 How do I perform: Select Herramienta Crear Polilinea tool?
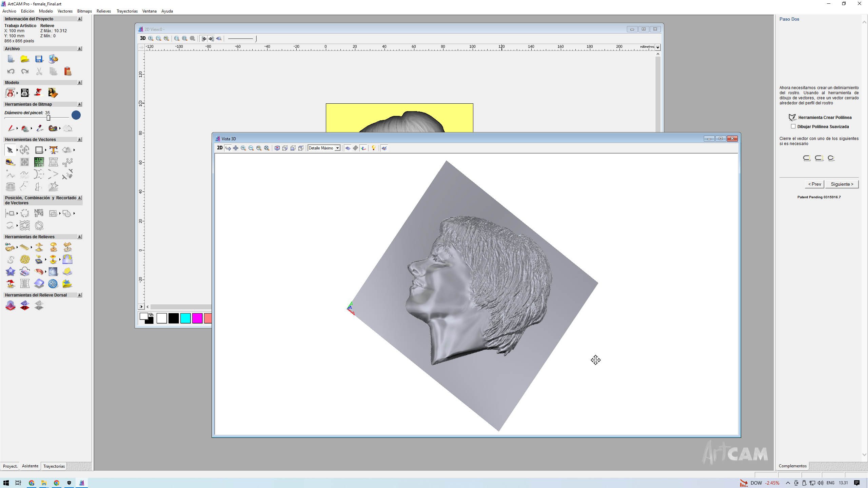point(792,118)
